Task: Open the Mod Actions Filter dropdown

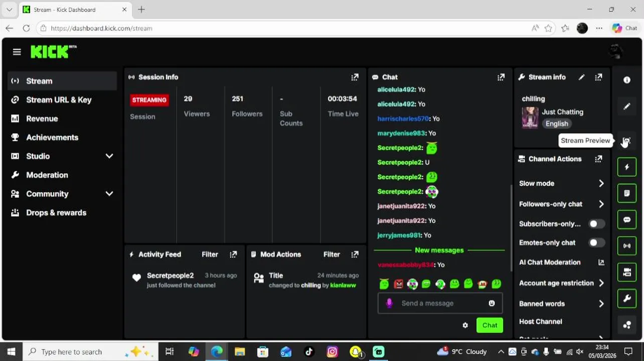Action: (332, 255)
